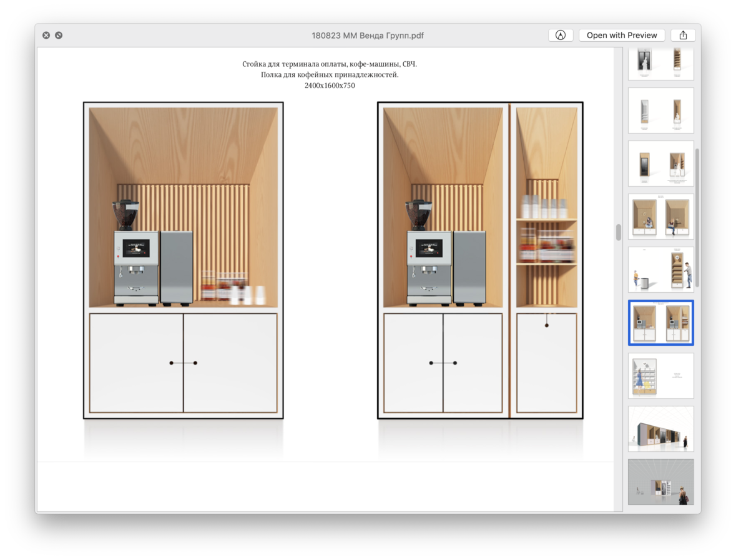Enter full screen with the arrows icon
Image resolution: width=736 pixels, height=560 pixels.
[59, 36]
